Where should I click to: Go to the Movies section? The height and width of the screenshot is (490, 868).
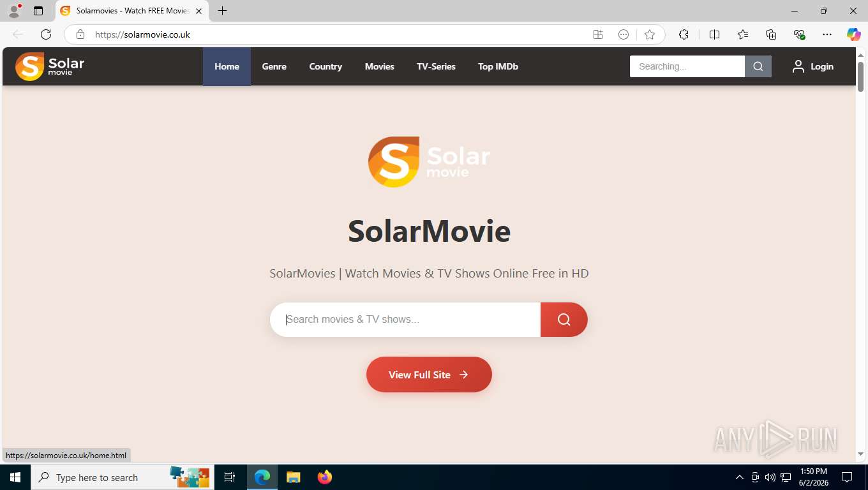click(379, 66)
